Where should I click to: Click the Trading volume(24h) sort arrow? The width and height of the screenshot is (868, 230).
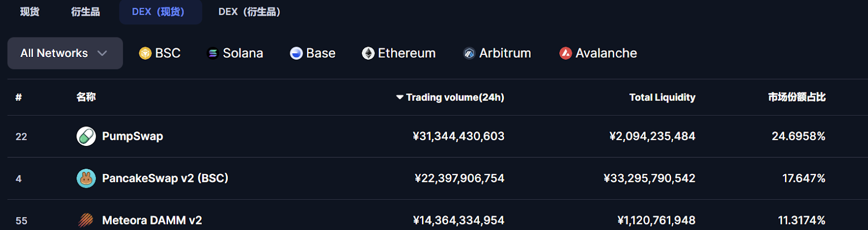click(x=400, y=97)
